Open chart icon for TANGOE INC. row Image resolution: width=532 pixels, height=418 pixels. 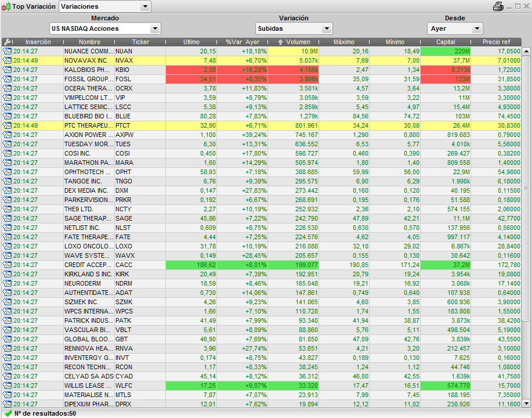click(x=7, y=181)
